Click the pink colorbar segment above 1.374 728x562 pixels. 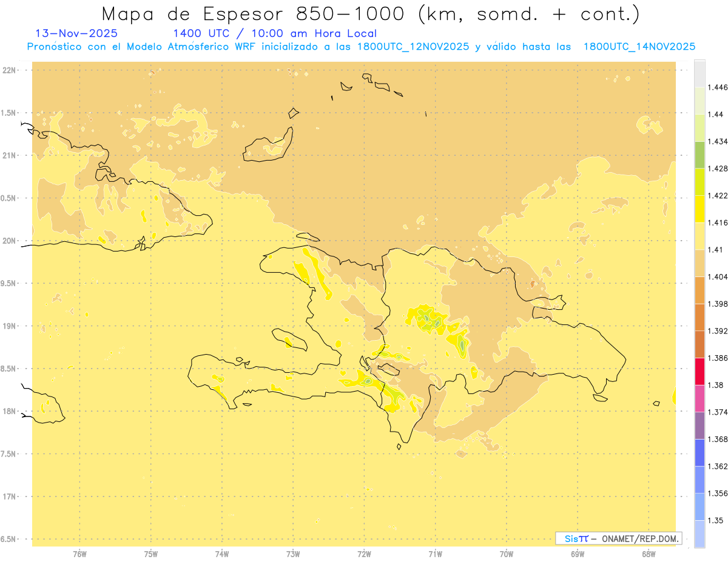point(699,398)
